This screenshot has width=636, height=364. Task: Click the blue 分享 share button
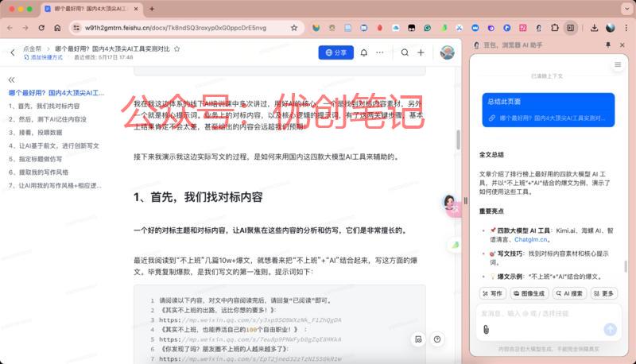coord(335,52)
